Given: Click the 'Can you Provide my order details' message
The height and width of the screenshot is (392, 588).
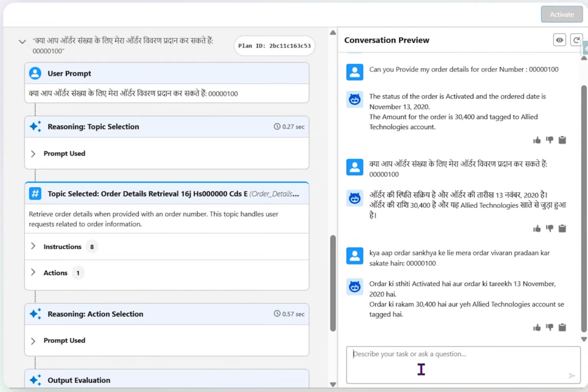Looking at the screenshot, I should click(463, 69).
